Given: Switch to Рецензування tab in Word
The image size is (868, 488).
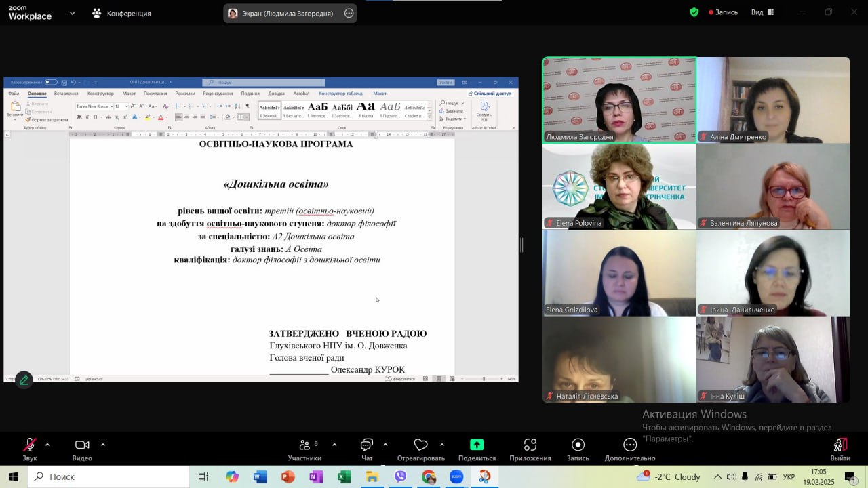Looking at the screenshot, I should point(218,94).
